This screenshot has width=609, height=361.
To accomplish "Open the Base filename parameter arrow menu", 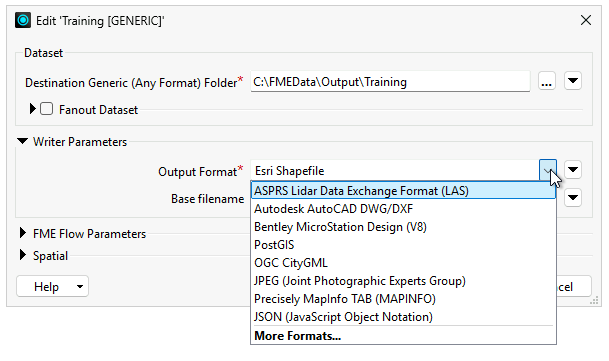I will tap(573, 198).
